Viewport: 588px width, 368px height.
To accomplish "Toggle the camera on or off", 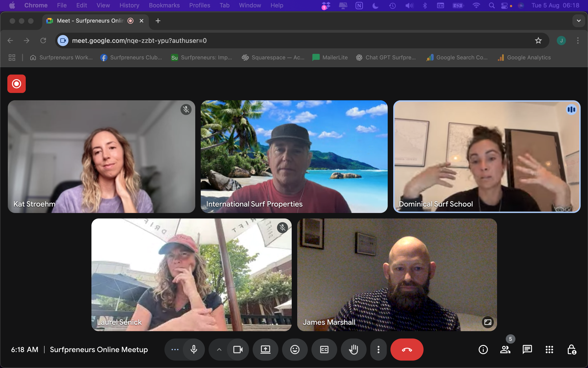I will (238, 349).
